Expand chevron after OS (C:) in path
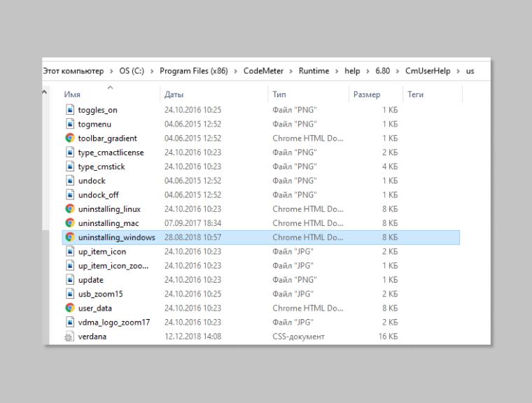532x403 pixels. (x=152, y=71)
